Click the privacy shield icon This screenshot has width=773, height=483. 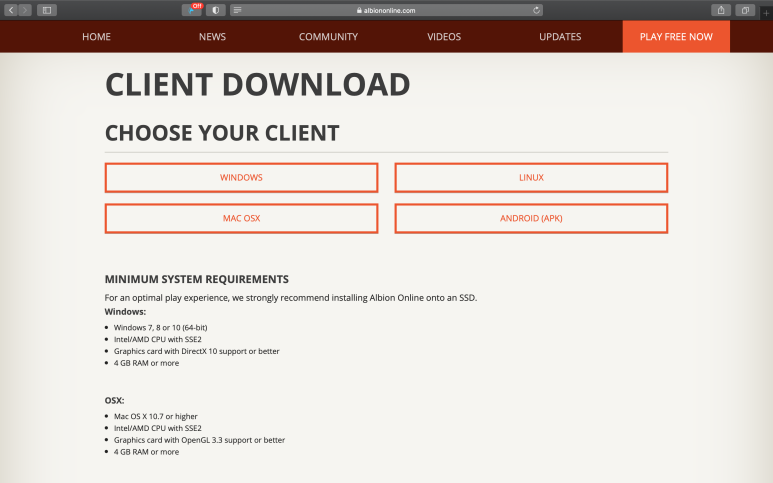point(216,10)
